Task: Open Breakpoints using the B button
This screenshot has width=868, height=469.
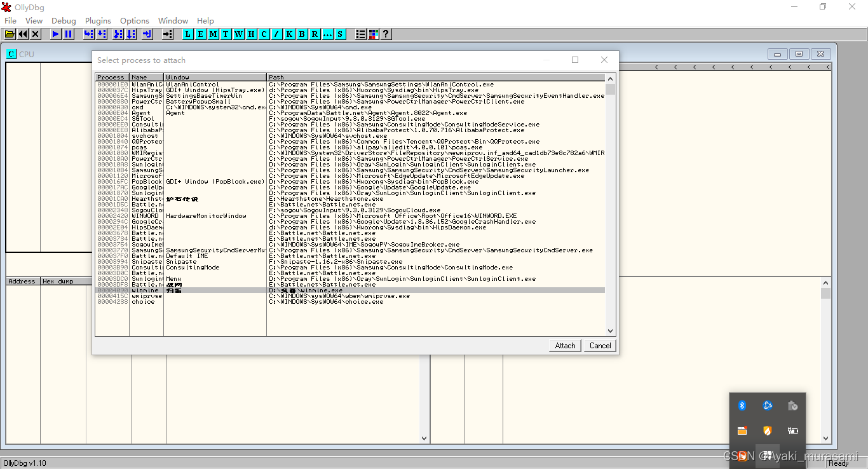Action: [302, 34]
